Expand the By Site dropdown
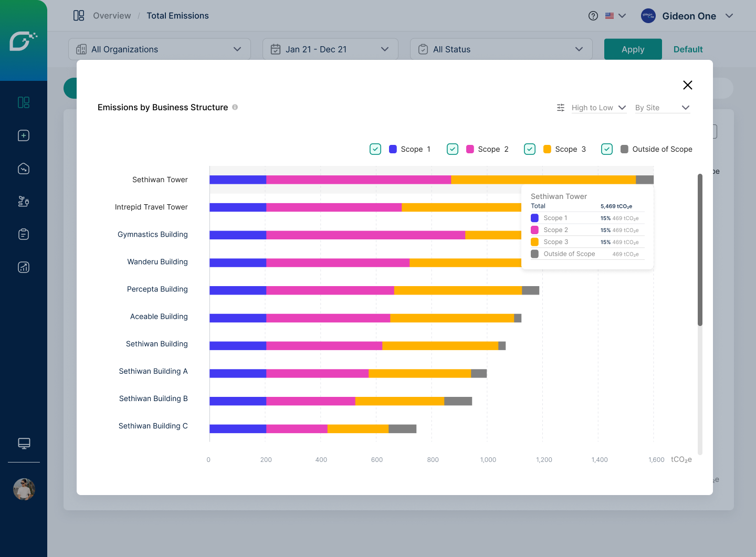 coord(662,108)
